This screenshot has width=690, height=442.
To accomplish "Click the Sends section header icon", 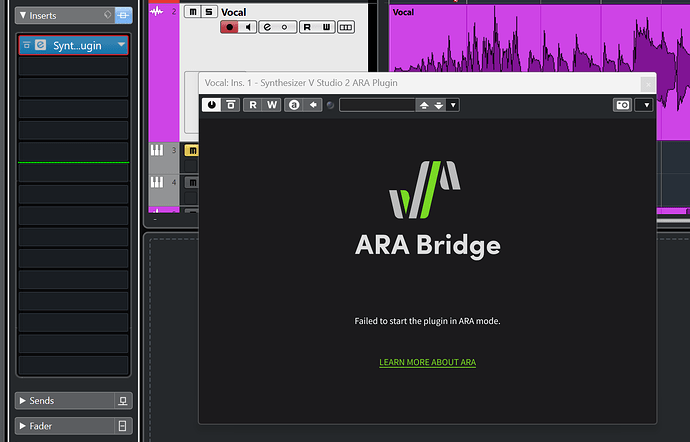I will tap(123, 401).
